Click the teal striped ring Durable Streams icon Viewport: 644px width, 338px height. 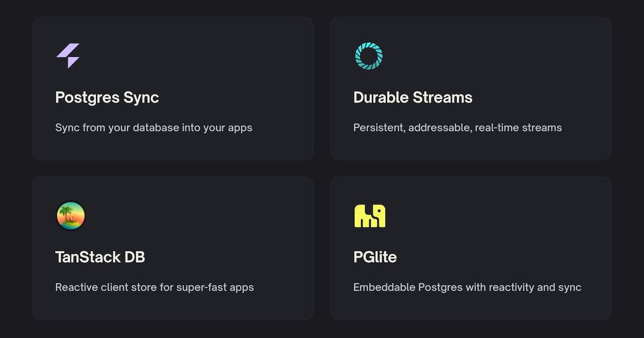[x=369, y=56]
